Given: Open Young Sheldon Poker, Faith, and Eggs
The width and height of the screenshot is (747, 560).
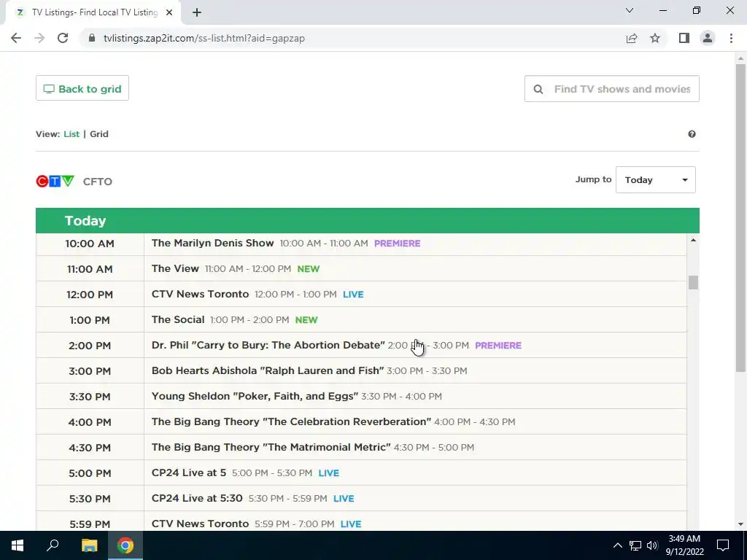Looking at the screenshot, I should coord(255,396).
